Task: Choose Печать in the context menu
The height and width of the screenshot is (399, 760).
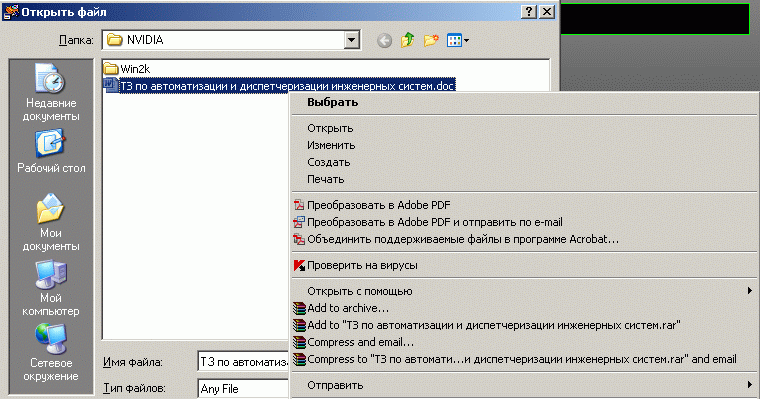Action: point(524,179)
